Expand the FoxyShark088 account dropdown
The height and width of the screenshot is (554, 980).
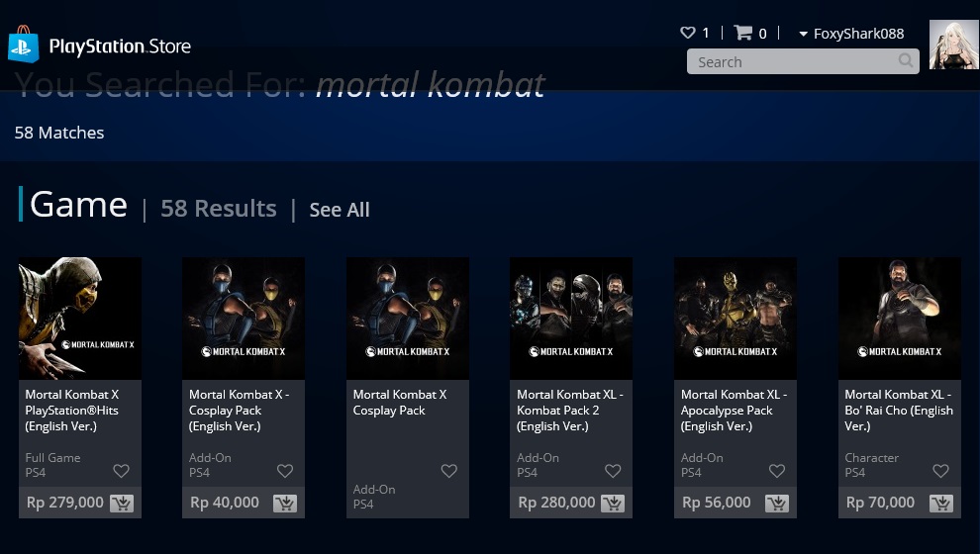(x=851, y=34)
